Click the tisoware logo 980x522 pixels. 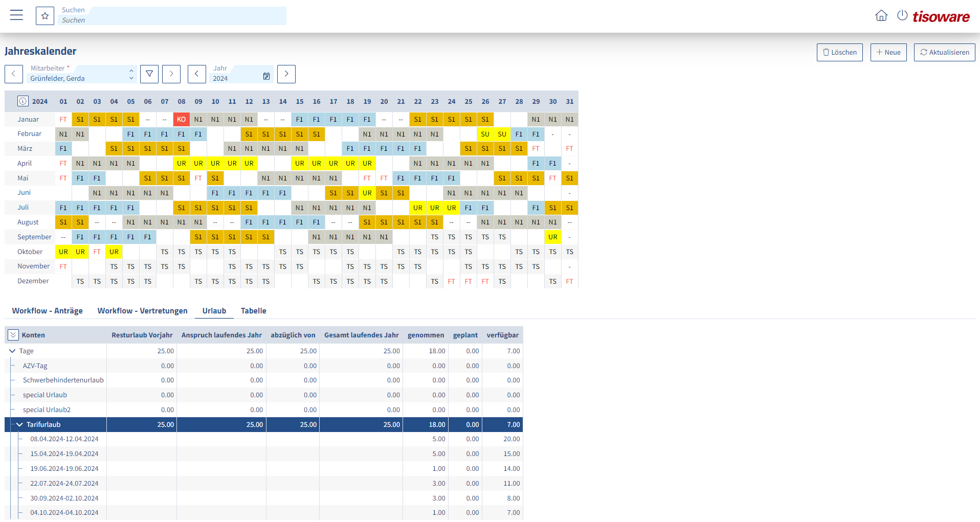(941, 17)
